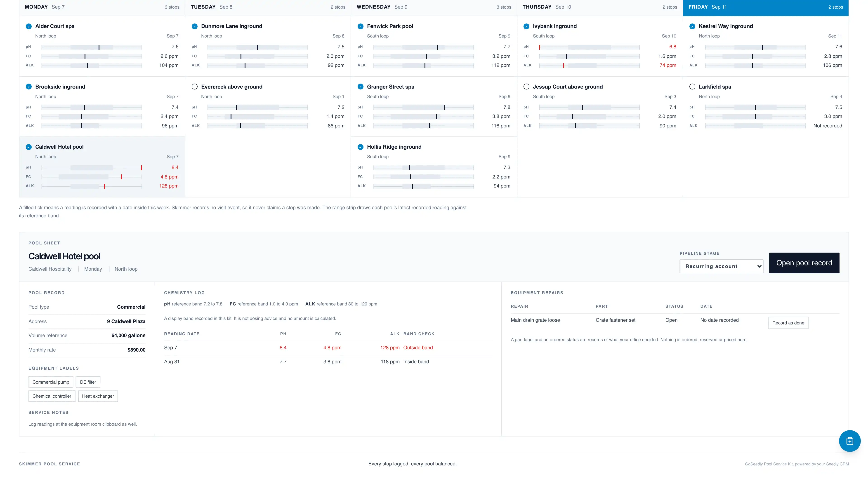
Task: Open the Pipeline Stage dropdown
Action: click(x=721, y=266)
